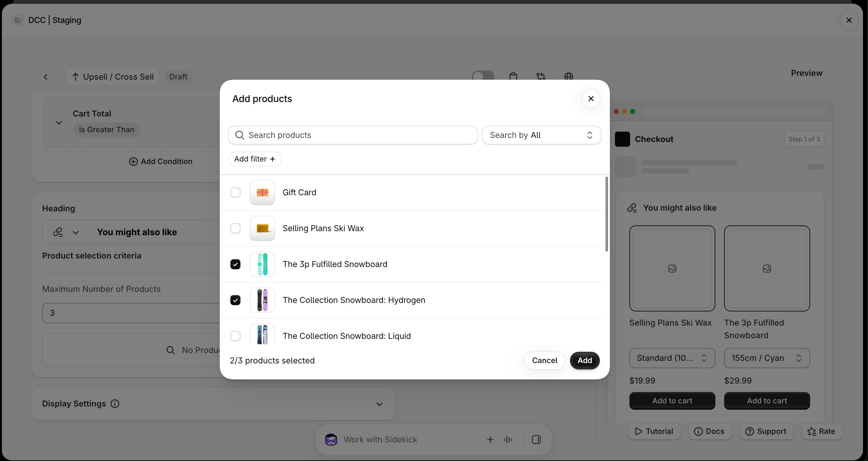
Task: Activate the voice waveform icon
Action: pos(508,439)
